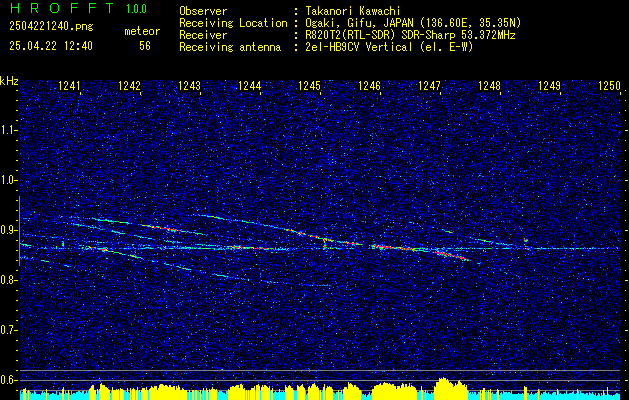Click the version number 1.0.0
Screen dimensions: 629x400
coord(136,9)
